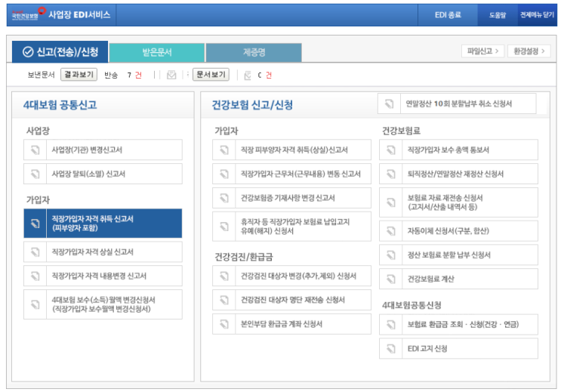The width and height of the screenshot is (561, 392).
Task: Open the 받은문서 tab
Action: tap(157, 53)
